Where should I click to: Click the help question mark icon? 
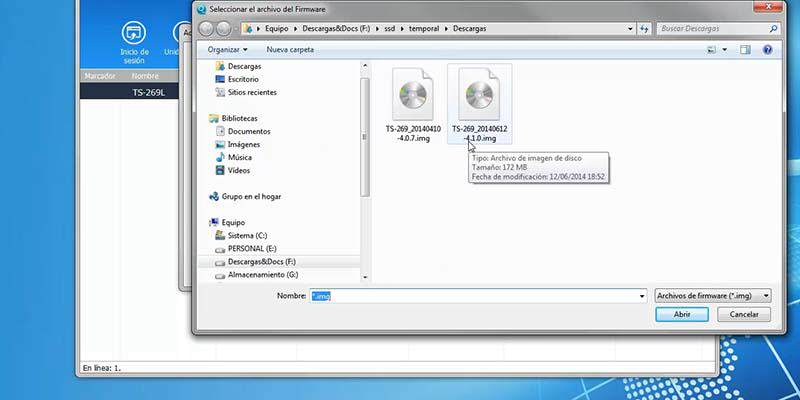click(767, 49)
